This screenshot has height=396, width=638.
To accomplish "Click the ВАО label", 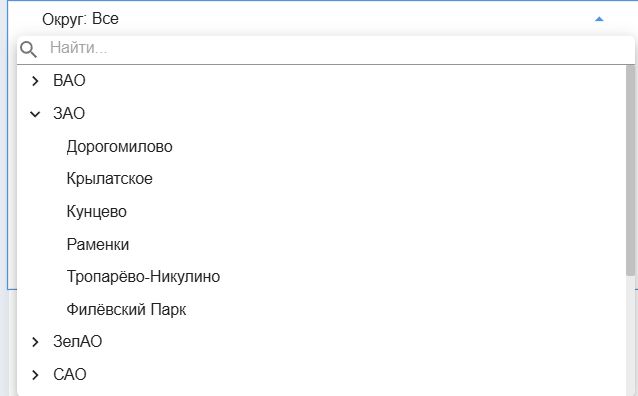I will (x=69, y=81).
